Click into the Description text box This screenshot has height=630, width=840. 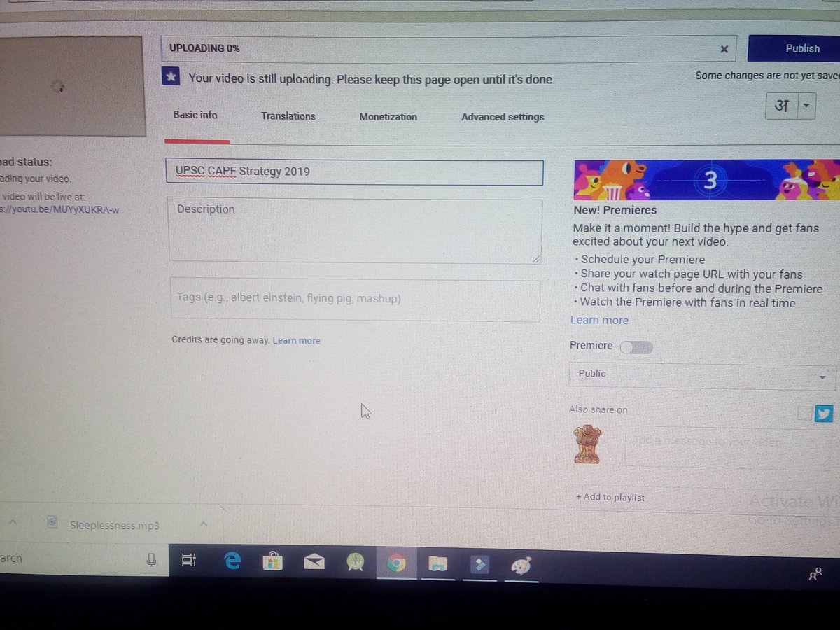tap(355, 232)
